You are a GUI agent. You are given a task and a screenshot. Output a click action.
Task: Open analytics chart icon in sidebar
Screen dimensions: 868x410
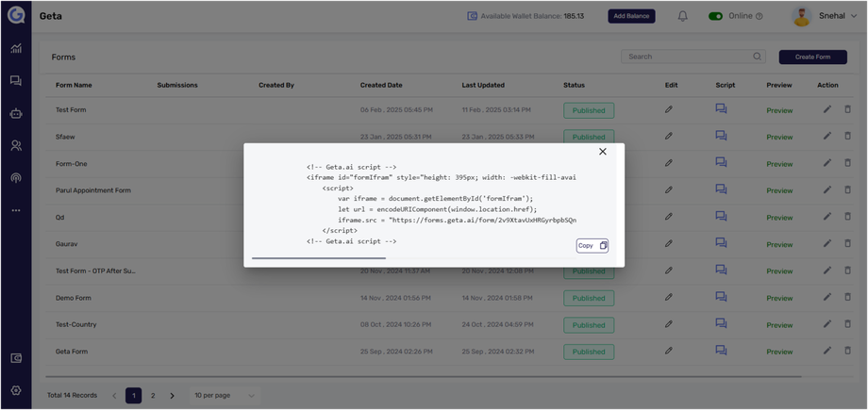coord(16,48)
